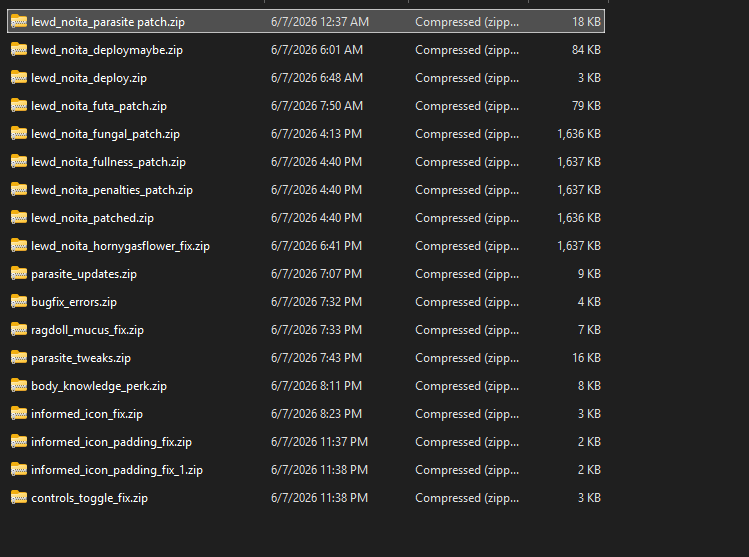This screenshot has height=557, width=749.
Task: Select file name lewd_noita_parasite patch.zip
Action: click(x=108, y=22)
